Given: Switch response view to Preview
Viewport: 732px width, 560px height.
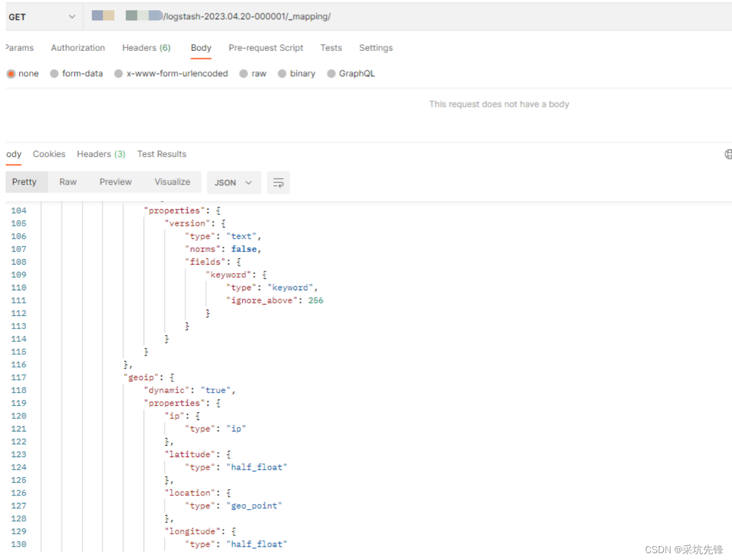Looking at the screenshot, I should coord(116,182).
